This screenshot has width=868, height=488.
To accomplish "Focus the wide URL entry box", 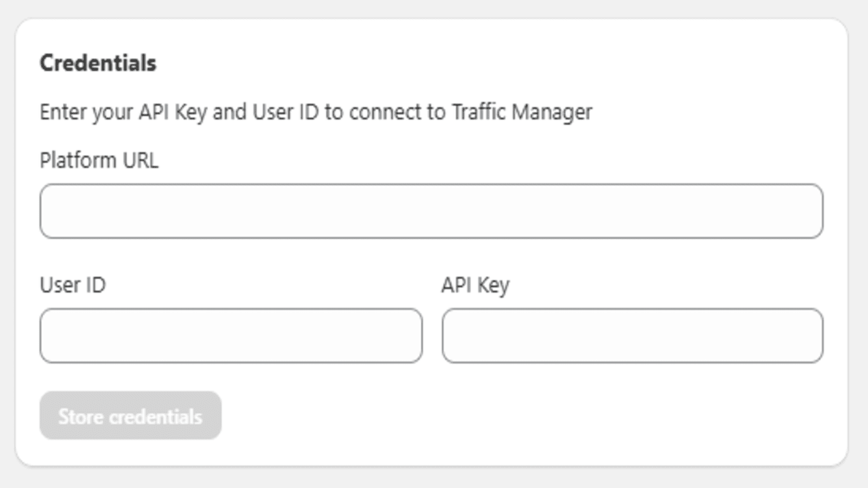I will (431, 211).
